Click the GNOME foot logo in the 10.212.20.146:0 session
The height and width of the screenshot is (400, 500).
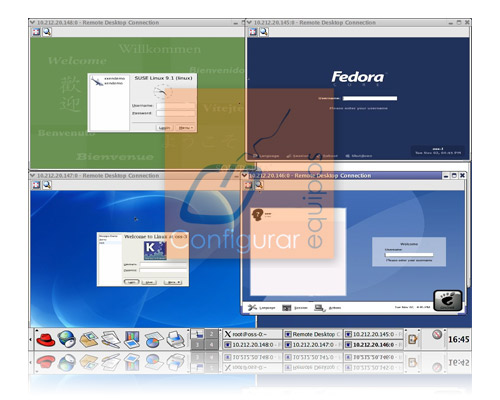pyautogui.click(x=448, y=301)
